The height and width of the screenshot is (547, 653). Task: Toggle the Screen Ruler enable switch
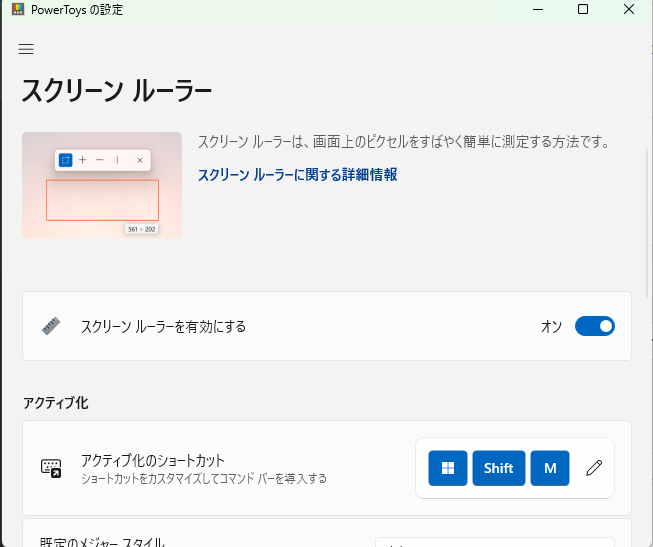595,326
